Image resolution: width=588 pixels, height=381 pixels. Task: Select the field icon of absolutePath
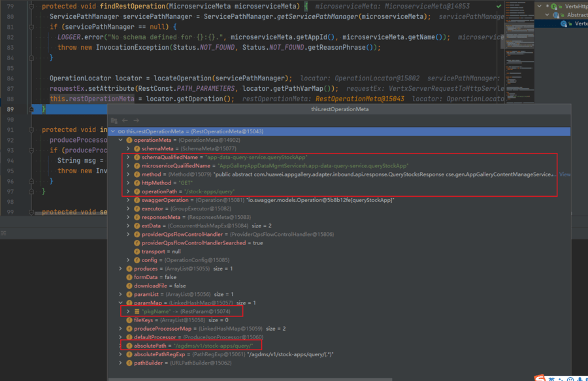pyautogui.click(x=129, y=346)
